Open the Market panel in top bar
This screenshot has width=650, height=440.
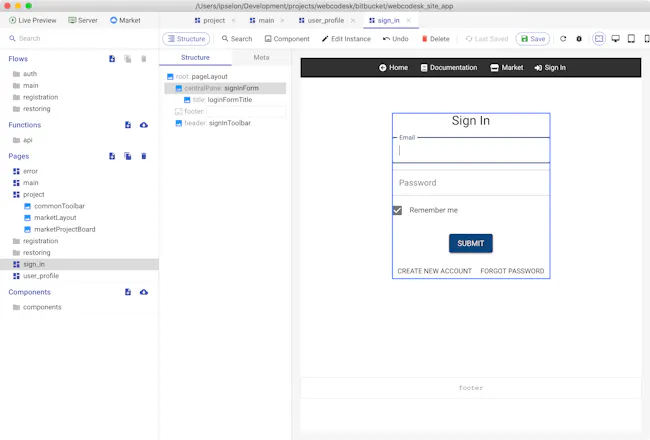click(x=125, y=20)
